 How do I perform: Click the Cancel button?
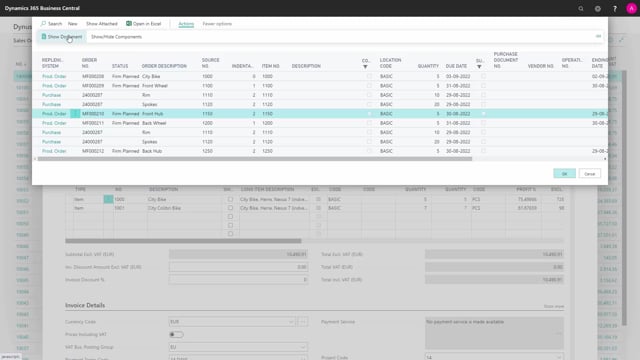pos(589,173)
